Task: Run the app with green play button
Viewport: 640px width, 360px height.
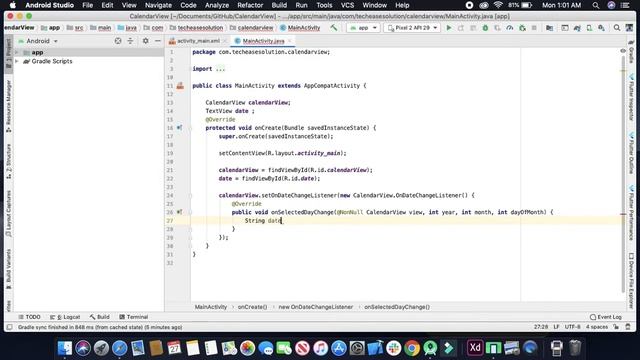Action: pyautogui.click(x=449, y=28)
